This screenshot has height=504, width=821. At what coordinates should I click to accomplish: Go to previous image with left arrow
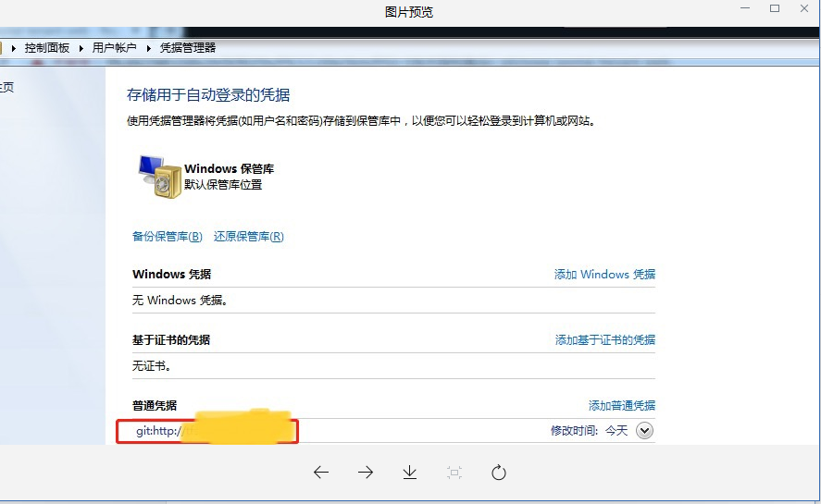[x=321, y=473]
